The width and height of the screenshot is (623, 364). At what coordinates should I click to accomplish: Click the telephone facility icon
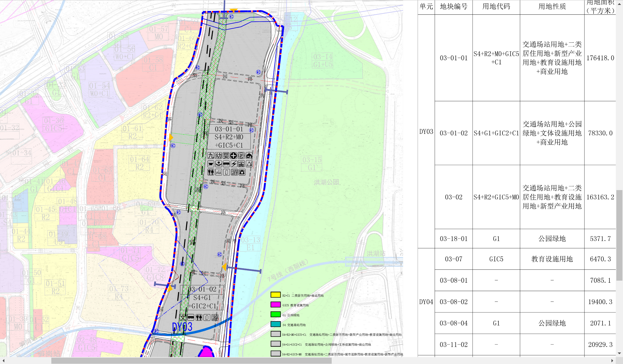pos(242,172)
